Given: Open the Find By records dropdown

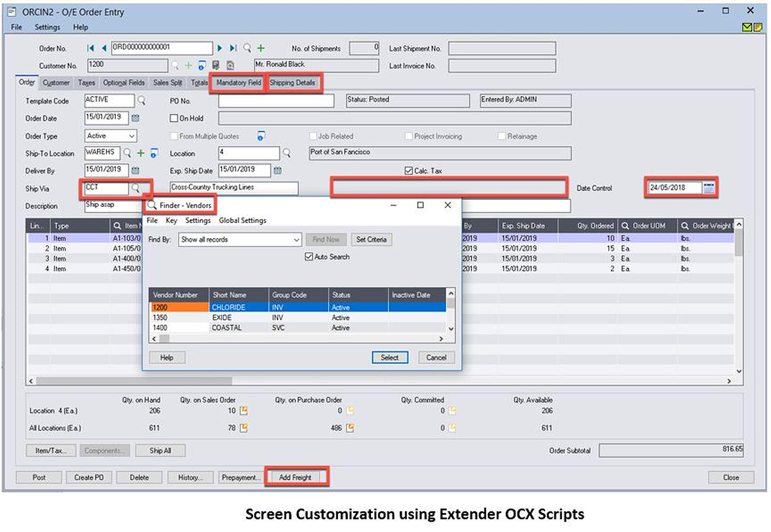Looking at the screenshot, I should click(297, 240).
